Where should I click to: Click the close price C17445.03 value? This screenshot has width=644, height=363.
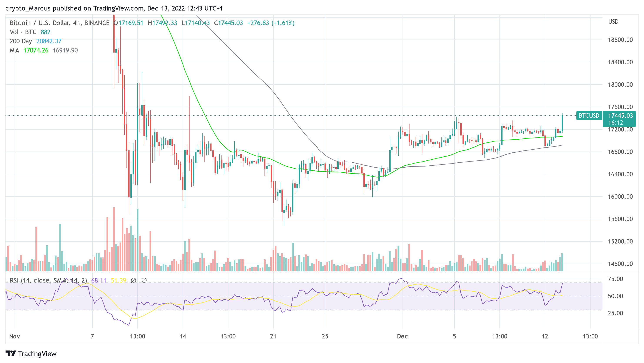[x=228, y=23]
